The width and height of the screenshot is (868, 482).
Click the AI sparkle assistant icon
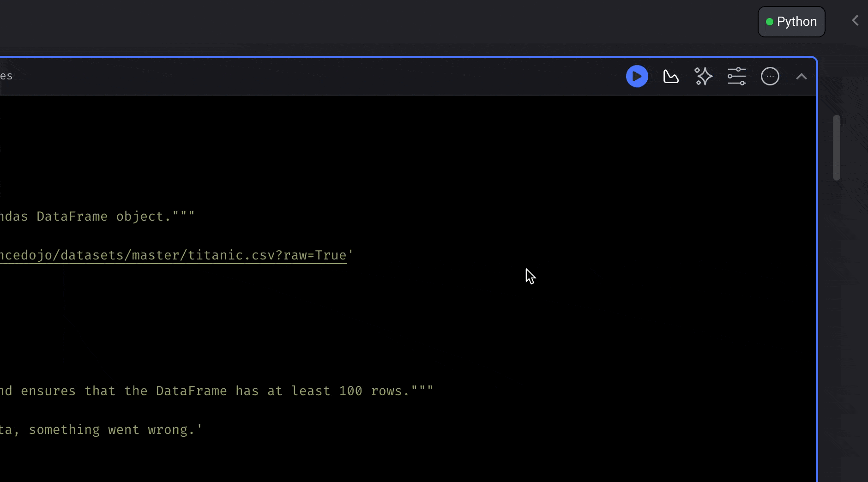point(704,77)
